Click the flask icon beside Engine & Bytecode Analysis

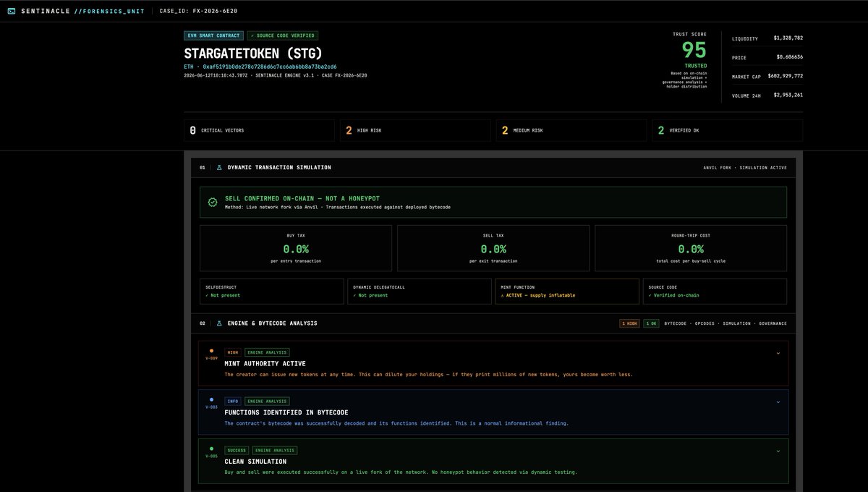point(219,323)
